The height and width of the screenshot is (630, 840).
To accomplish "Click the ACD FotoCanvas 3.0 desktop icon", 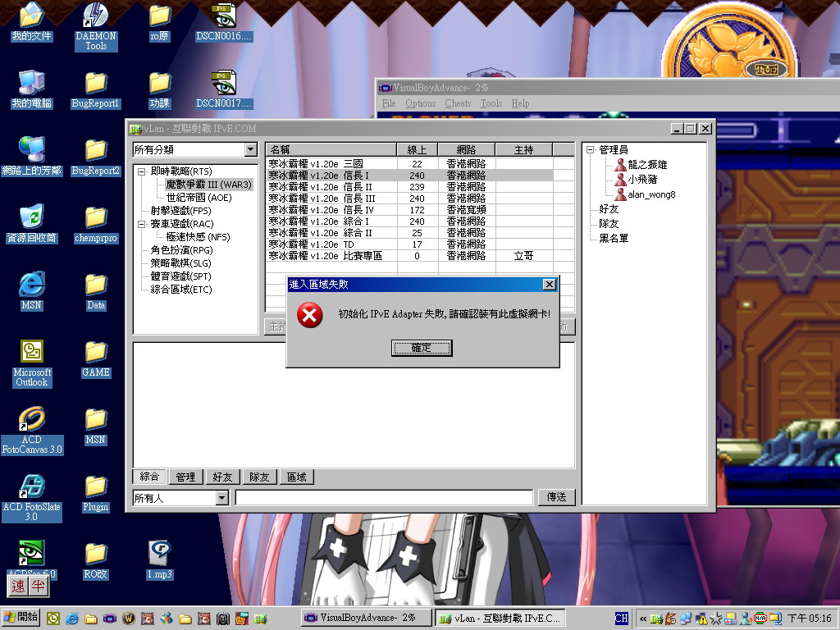I will tap(32, 431).
